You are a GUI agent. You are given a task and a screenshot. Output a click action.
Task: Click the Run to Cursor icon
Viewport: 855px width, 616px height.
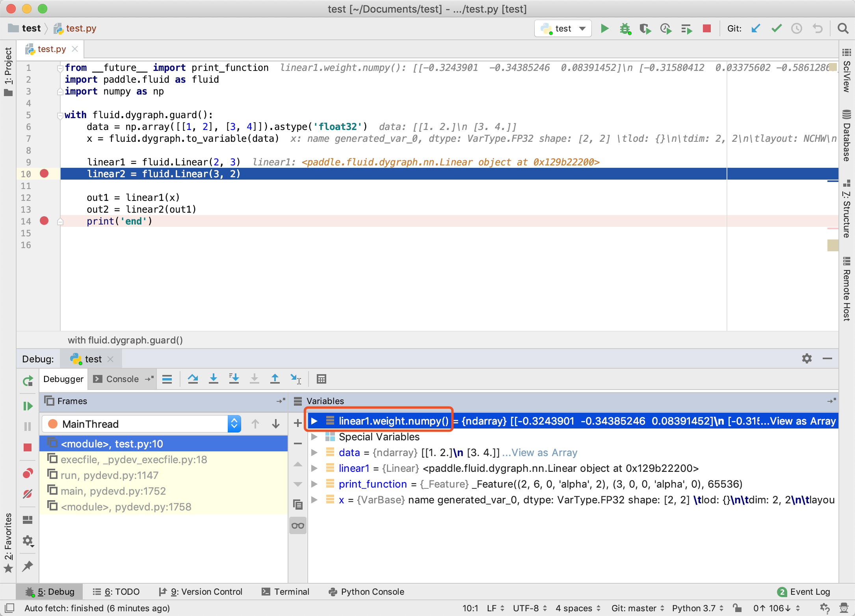296,379
